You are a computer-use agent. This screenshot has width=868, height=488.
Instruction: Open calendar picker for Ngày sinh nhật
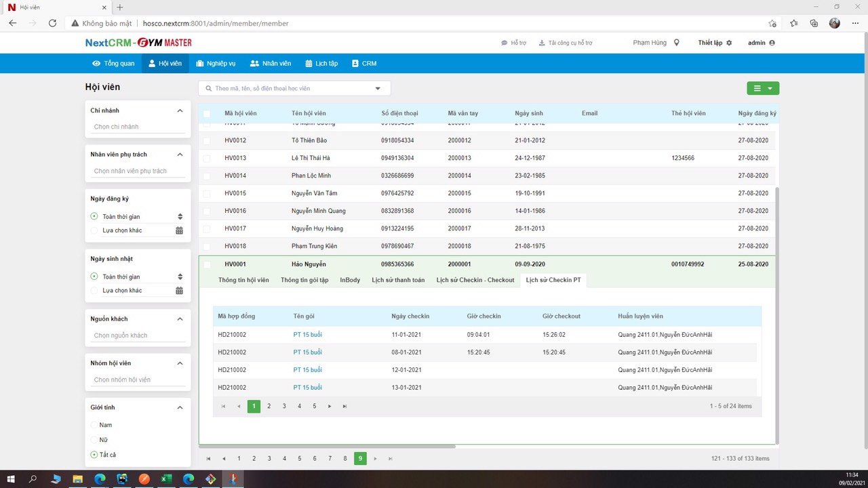179,291
